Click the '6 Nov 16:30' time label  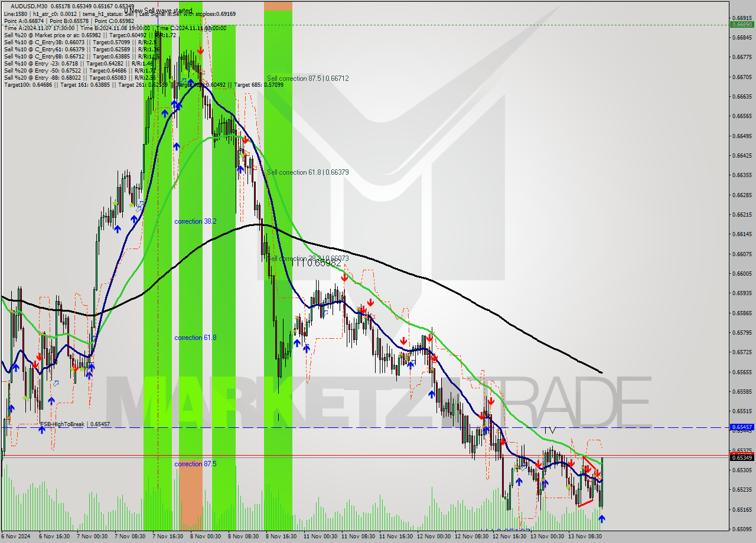(x=53, y=537)
